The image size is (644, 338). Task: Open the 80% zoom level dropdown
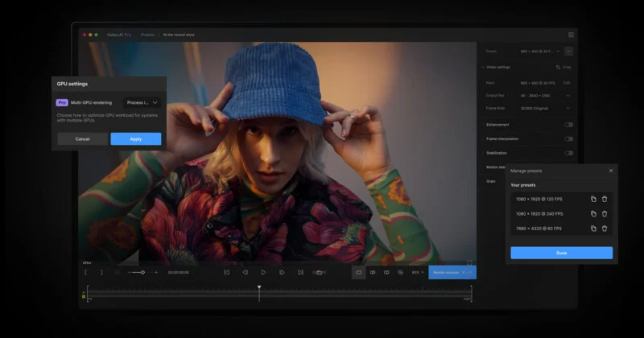(418, 272)
